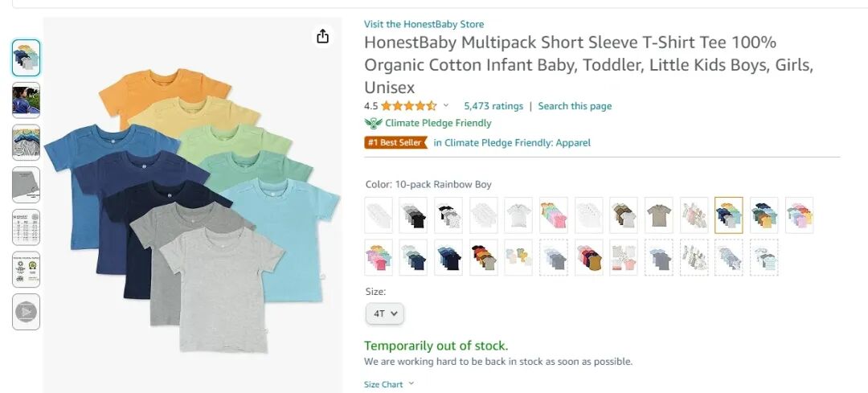The width and height of the screenshot is (868, 393).
Task: Open the 4T size dropdown
Action: (x=385, y=313)
